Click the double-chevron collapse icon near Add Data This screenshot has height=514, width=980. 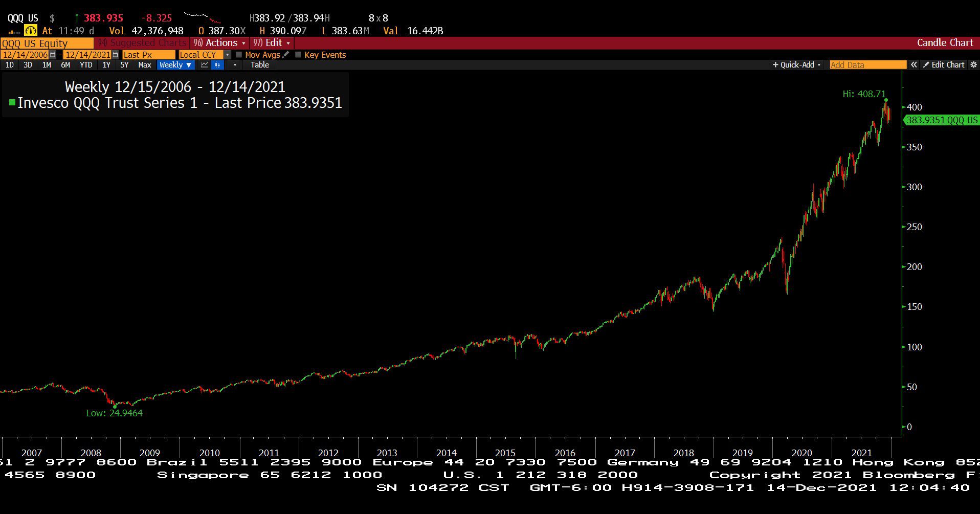914,65
